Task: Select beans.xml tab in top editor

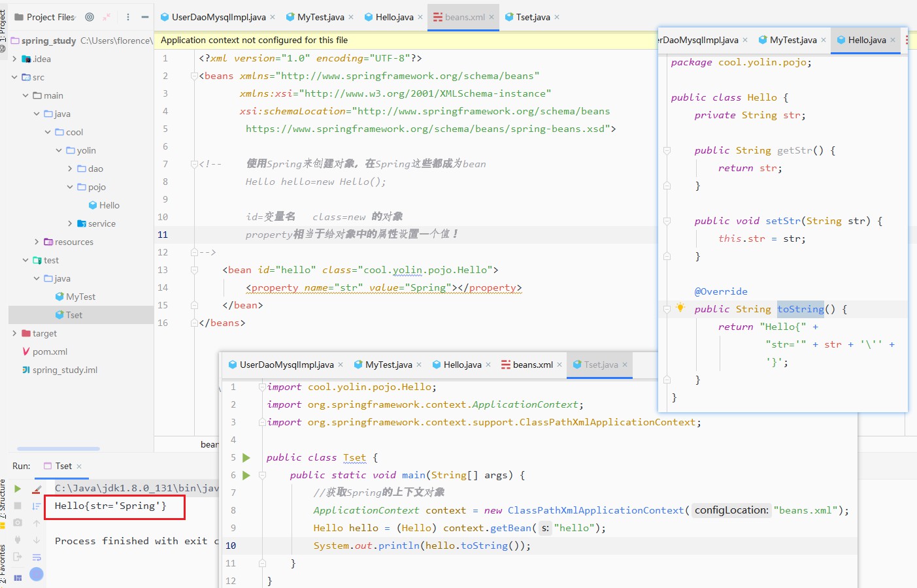Action: [465, 17]
